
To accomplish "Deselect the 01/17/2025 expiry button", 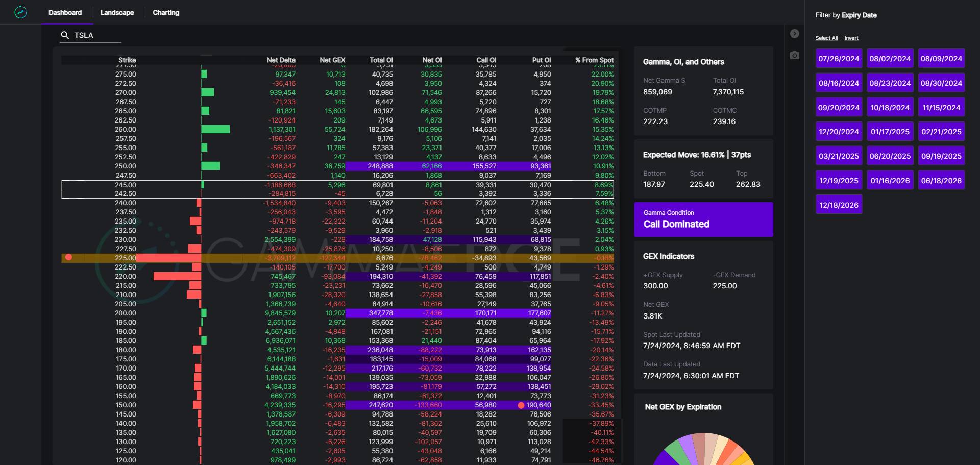I will point(890,132).
